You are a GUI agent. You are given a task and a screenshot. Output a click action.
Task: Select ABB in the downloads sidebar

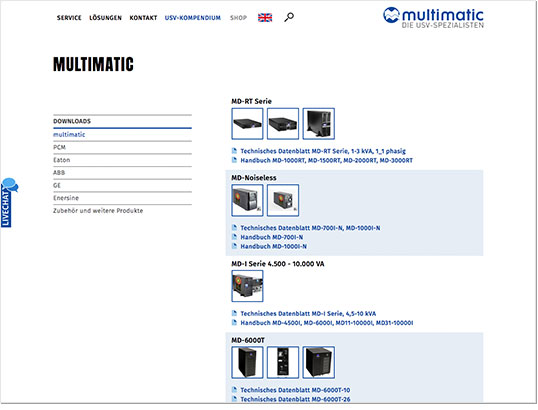pyautogui.click(x=59, y=173)
